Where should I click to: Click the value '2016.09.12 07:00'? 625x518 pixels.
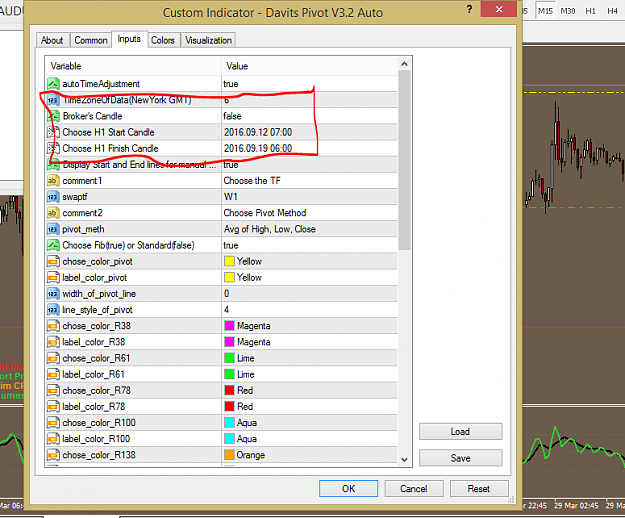(x=258, y=132)
